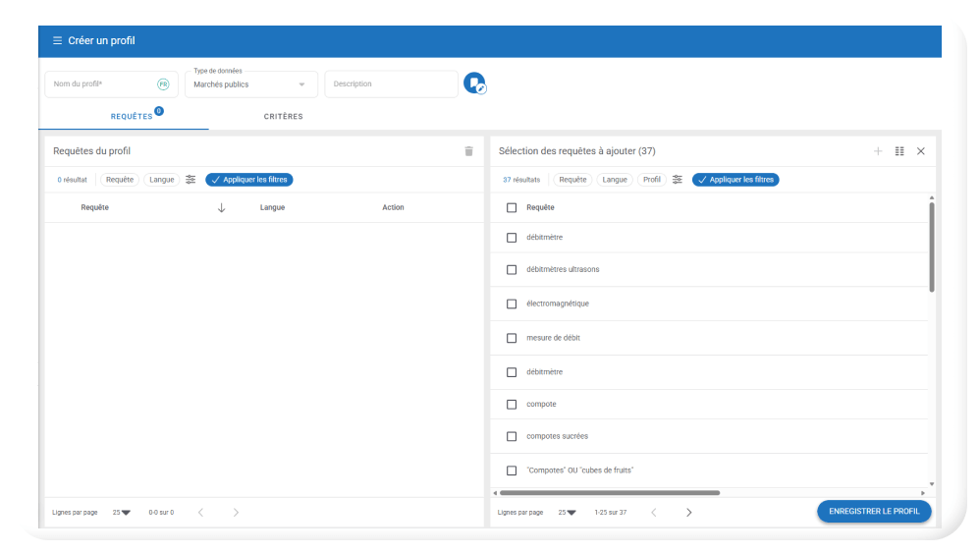Image resolution: width=980 pixels, height=553 pixels.
Task: Close the Sélection des requêtes panel
Action: coord(920,151)
